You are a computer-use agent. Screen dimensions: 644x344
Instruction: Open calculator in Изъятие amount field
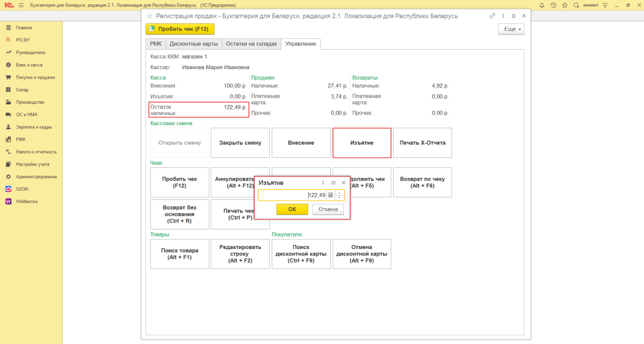330,195
